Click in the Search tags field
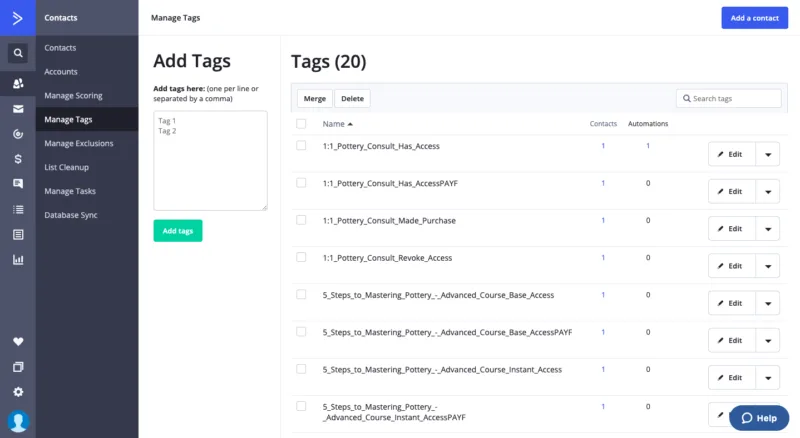Viewport: 800px width, 438px height. coord(729,99)
